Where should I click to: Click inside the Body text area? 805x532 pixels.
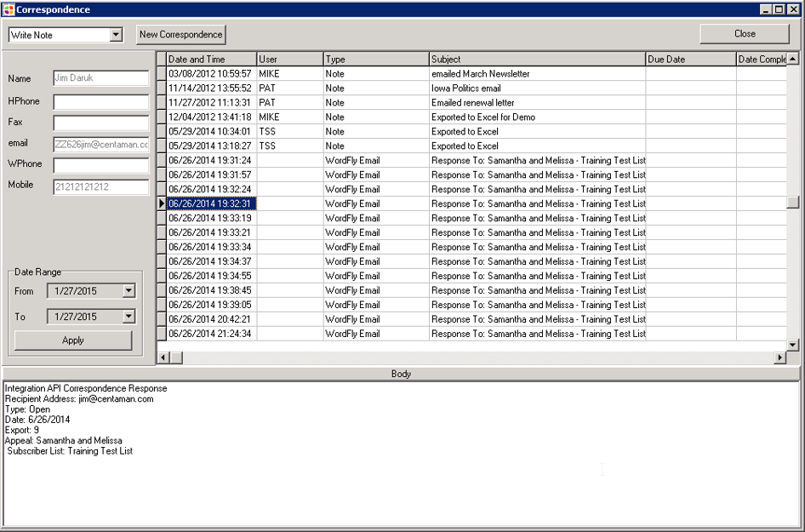coord(401,455)
